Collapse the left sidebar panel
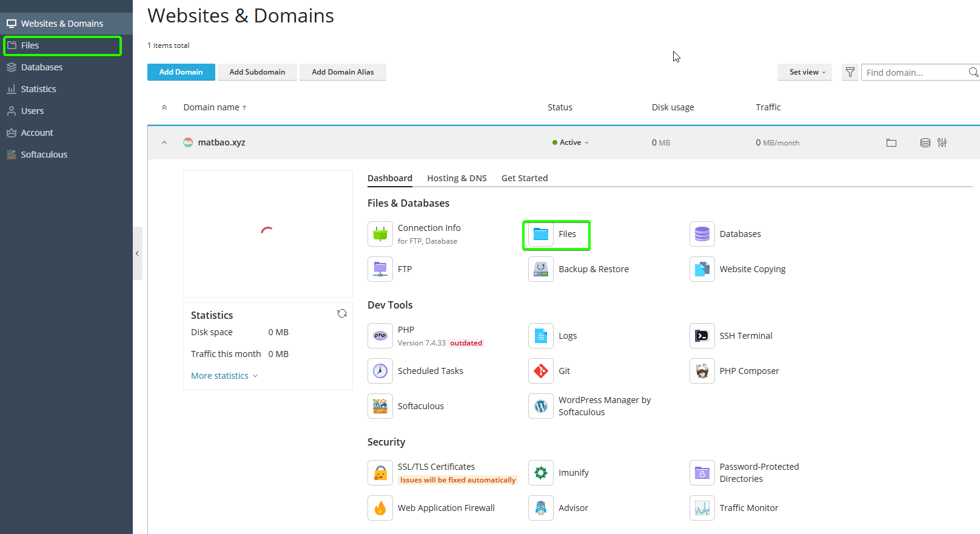 click(x=137, y=253)
